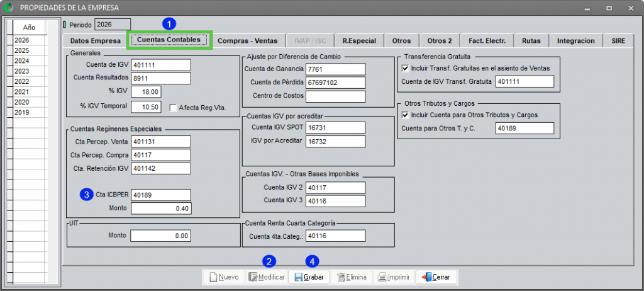The width and height of the screenshot is (644, 291).
Task: Switch to the Compras - Ventas tab
Action: pyautogui.click(x=248, y=41)
